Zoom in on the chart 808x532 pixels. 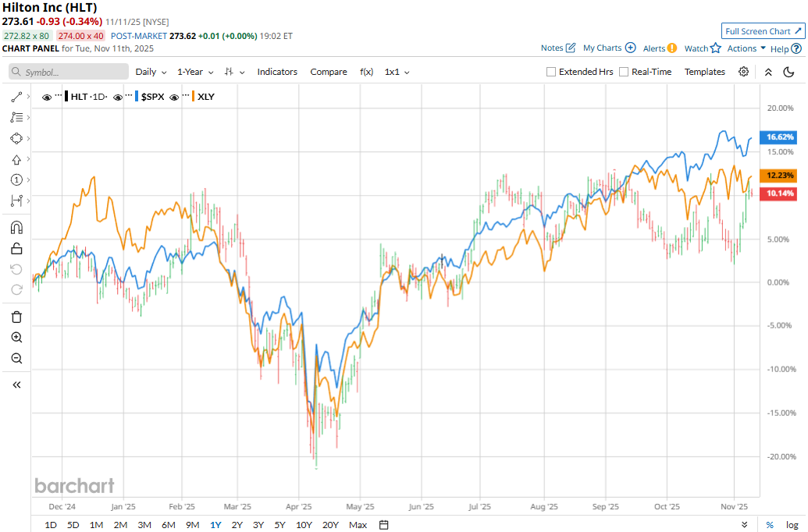pyautogui.click(x=16, y=337)
